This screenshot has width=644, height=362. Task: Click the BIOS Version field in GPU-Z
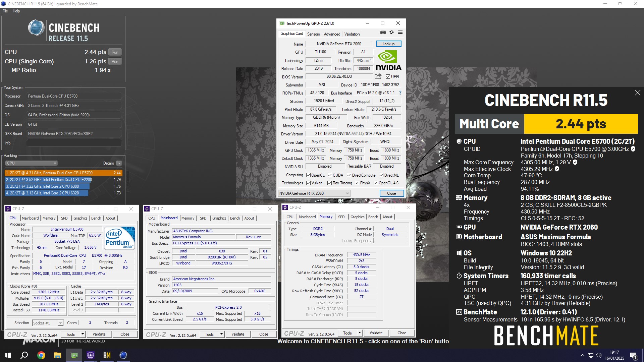pos(339,76)
